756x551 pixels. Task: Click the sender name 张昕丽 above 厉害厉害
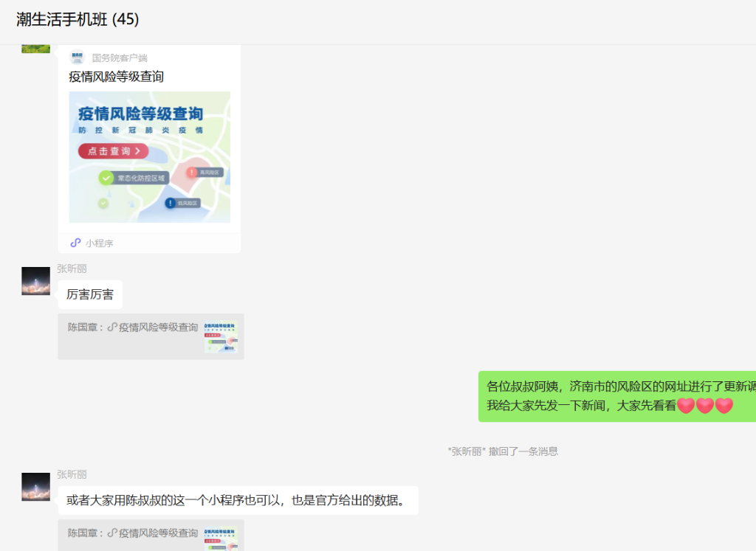tap(72, 268)
